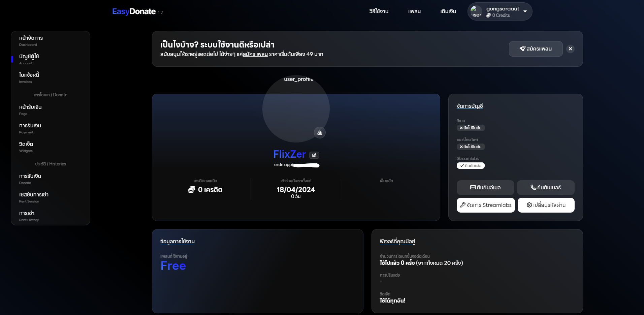
Task: Click the EasyDonate logo
Action: [134, 12]
